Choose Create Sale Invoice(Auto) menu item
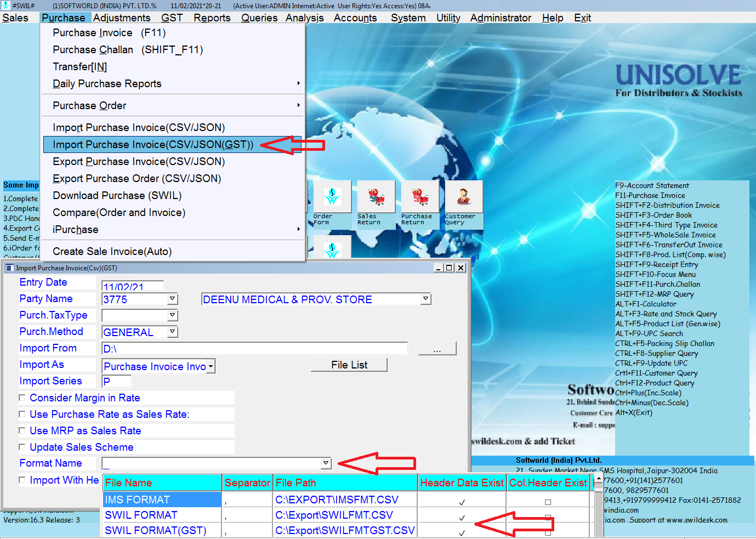Viewport: 756px width, 539px height. click(173, 252)
